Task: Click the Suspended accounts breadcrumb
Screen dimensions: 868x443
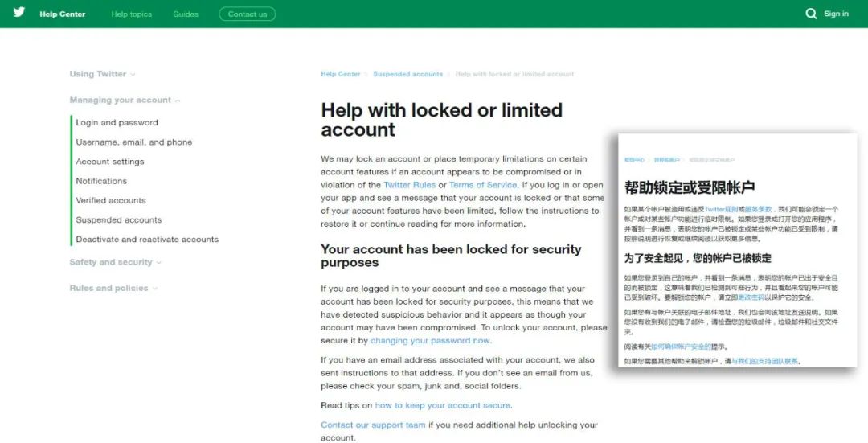Action: tap(408, 74)
